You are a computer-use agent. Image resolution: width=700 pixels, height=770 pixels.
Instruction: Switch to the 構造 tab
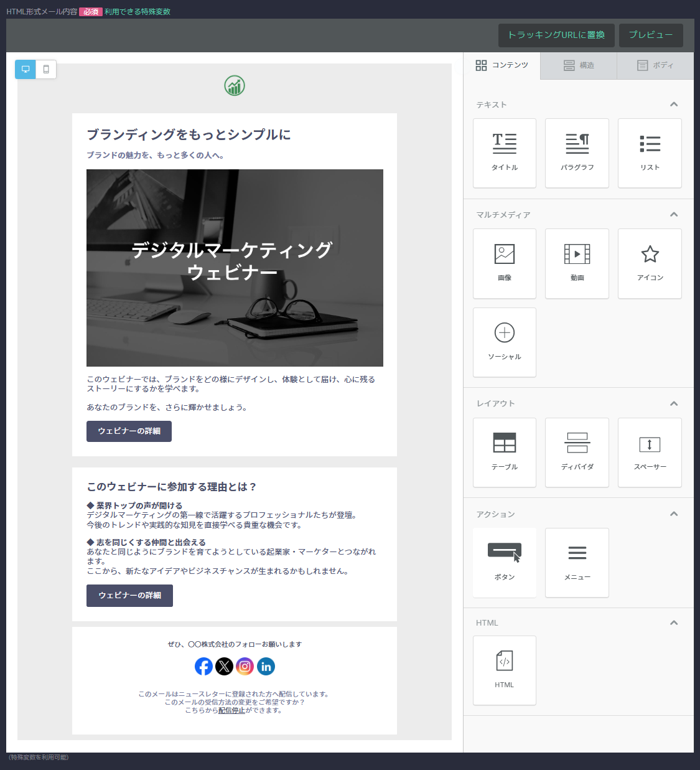click(579, 65)
